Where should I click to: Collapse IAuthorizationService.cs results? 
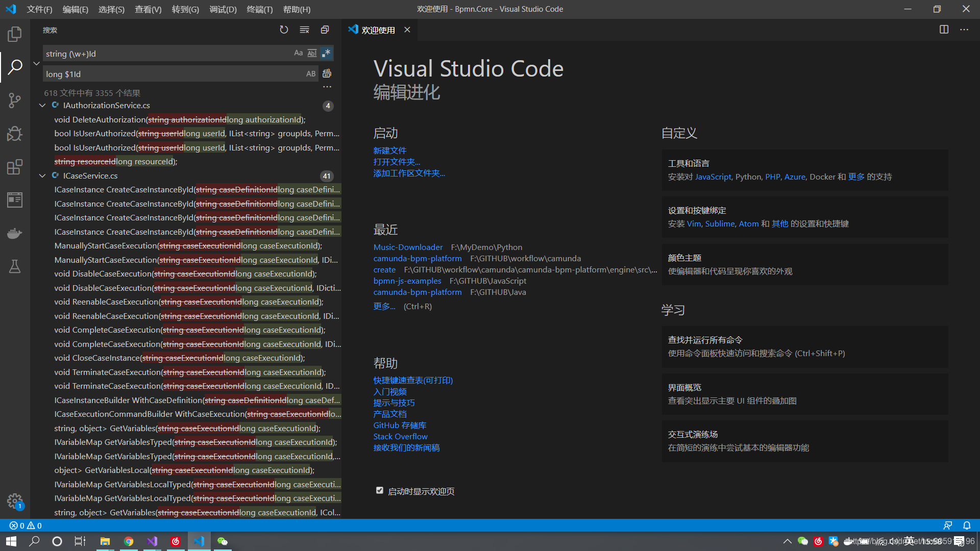pyautogui.click(x=42, y=106)
